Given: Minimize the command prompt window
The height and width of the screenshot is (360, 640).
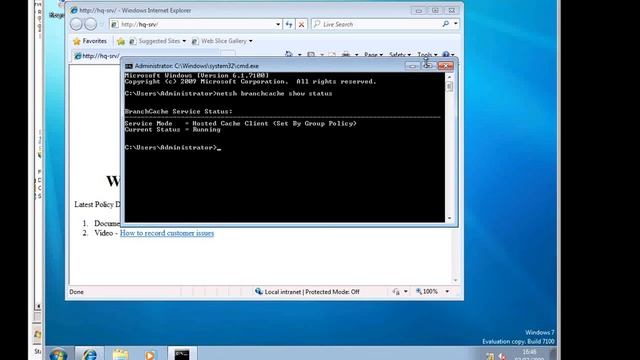Looking at the screenshot, I should click(412, 66).
